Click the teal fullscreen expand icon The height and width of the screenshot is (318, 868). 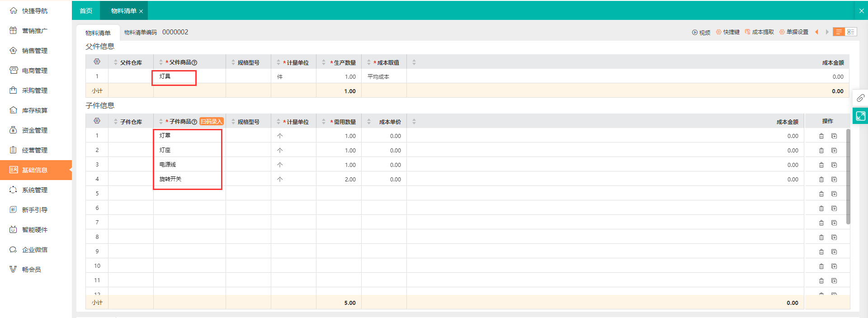pyautogui.click(x=860, y=116)
